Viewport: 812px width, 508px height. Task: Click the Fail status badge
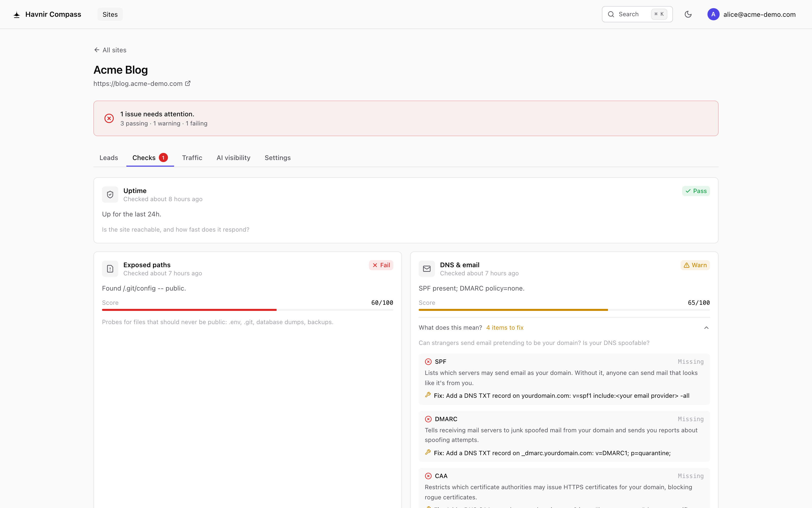click(x=381, y=265)
